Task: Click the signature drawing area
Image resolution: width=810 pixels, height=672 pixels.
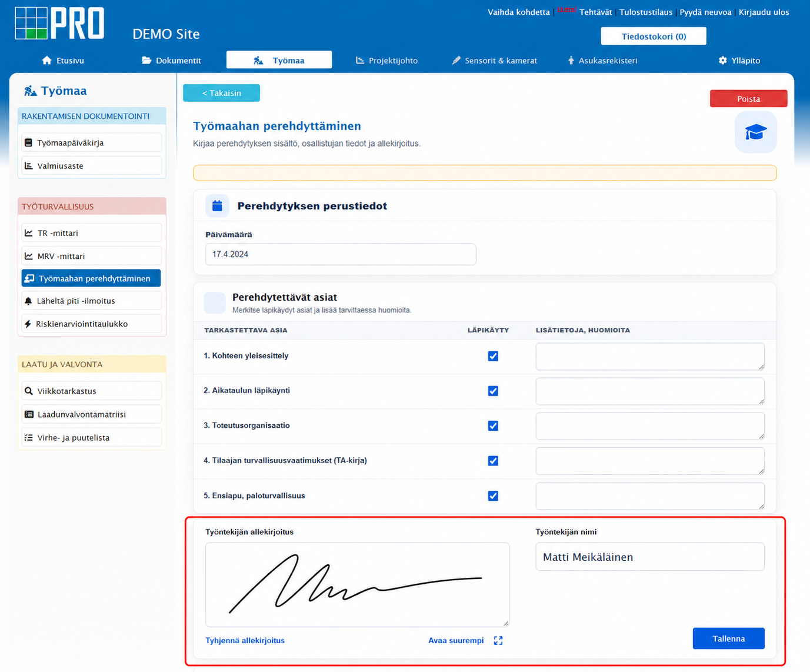Action: point(357,584)
